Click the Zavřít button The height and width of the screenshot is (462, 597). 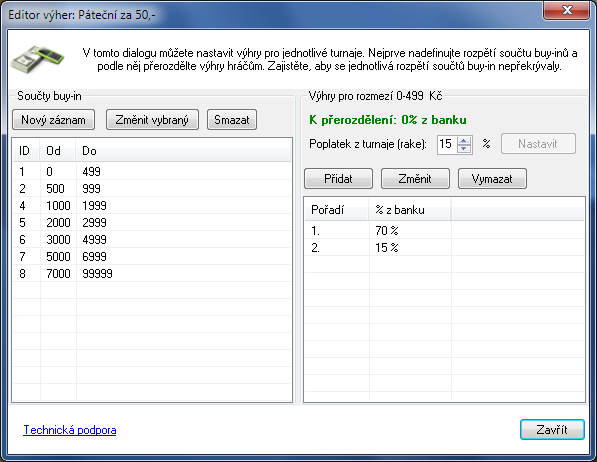click(x=552, y=430)
